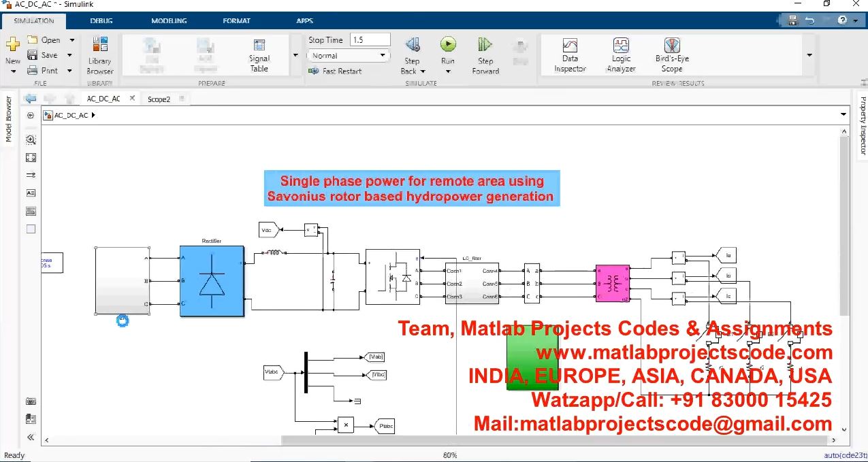Open the Model Browser side panel
868x462 pixels.
9,119
